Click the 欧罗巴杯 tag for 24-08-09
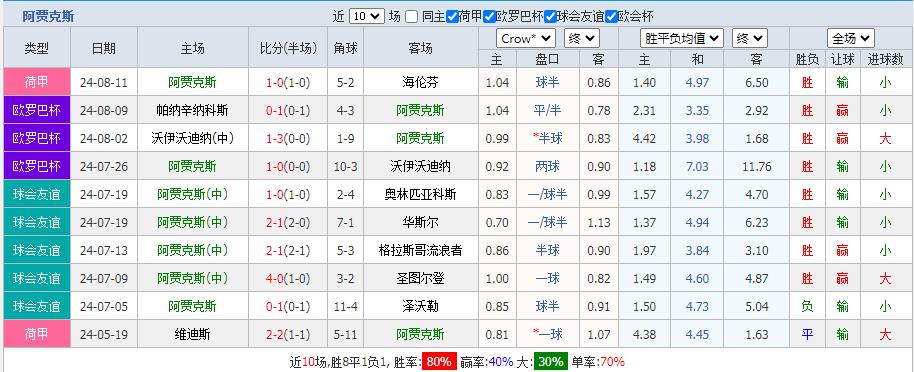The width and height of the screenshot is (914, 372). (x=37, y=110)
